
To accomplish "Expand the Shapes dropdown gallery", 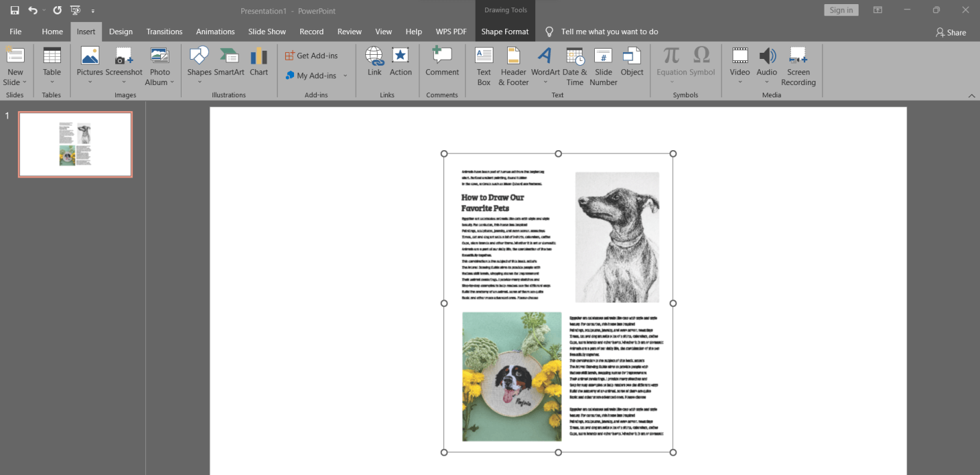I will 199,82.
